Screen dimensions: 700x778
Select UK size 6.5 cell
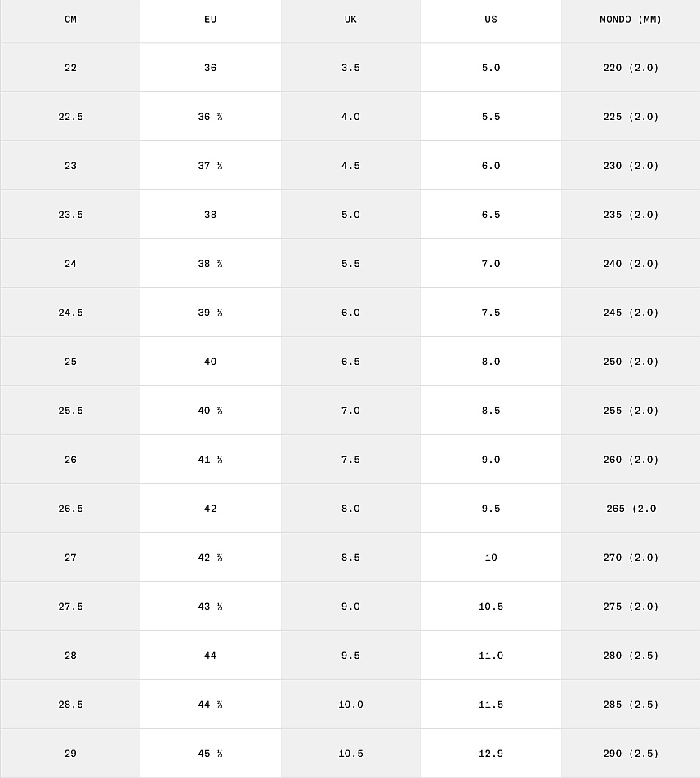[350, 362]
